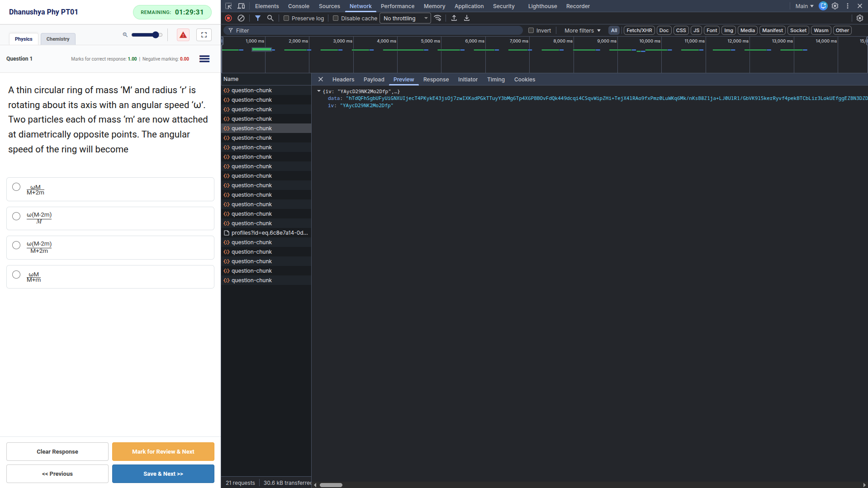Image resolution: width=868 pixels, height=488 pixels.
Task: Select the last question-chunk request
Action: pyautogui.click(x=266, y=280)
